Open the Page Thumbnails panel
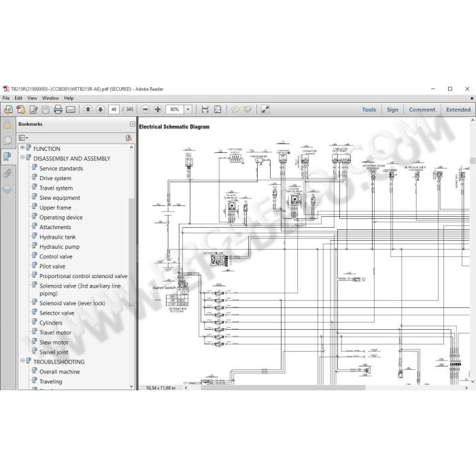Image resolution: width=476 pixels, height=476 pixels. click(7, 140)
